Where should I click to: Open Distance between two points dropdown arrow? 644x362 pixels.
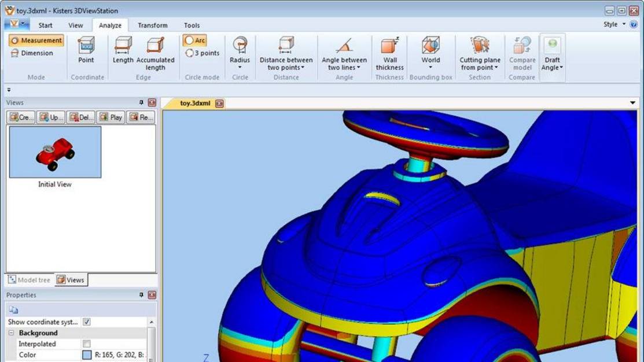point(303,68)
